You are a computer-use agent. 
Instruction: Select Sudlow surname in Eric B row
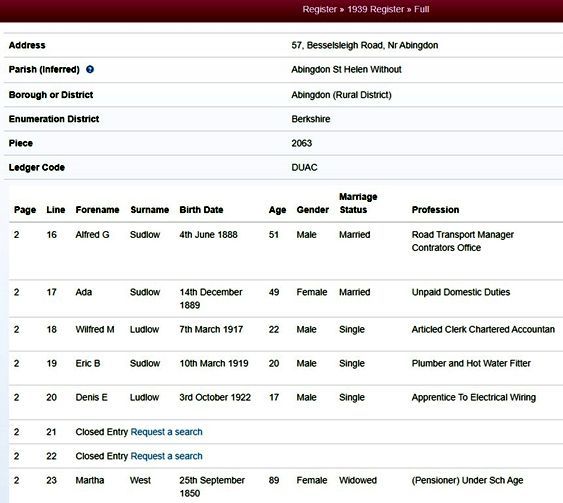(x=145, y=363)
